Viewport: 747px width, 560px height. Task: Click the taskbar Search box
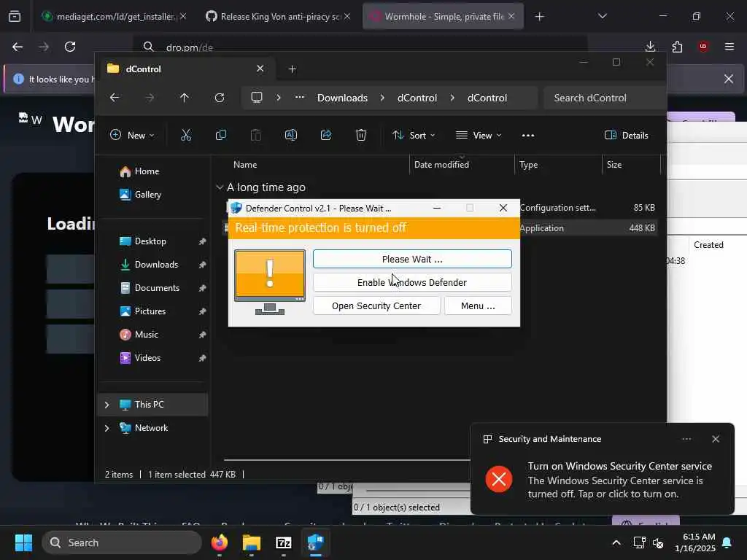[x=122, y=542]
